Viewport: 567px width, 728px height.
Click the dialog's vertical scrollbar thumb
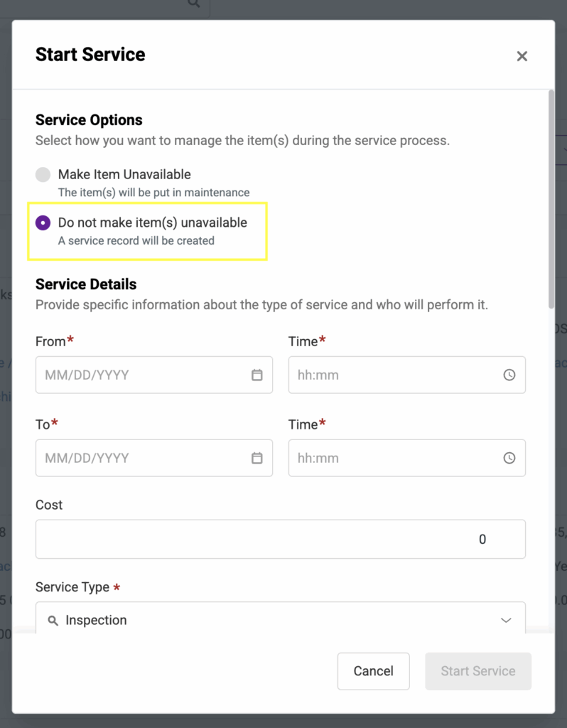pyautogui.click(x=551, y=199)
